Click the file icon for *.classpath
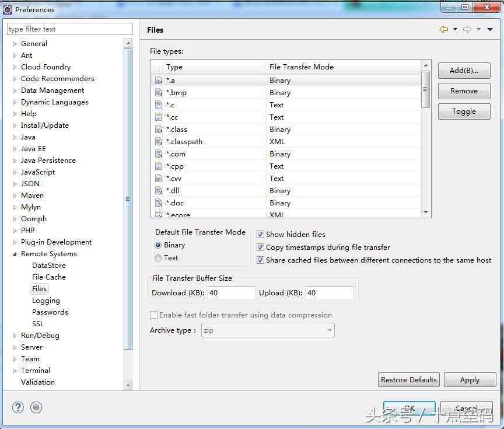The height and width of the screenshot is (429, 504). click(159, 142)
